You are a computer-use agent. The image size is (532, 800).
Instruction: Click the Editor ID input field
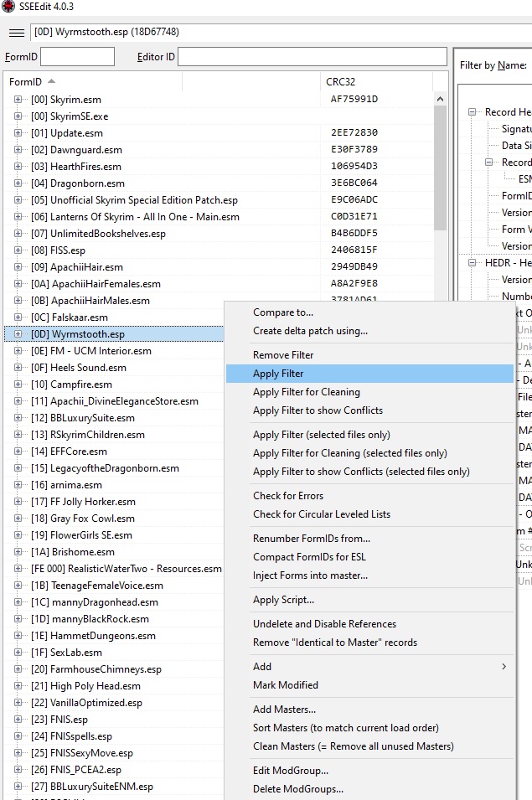[312, 57]
